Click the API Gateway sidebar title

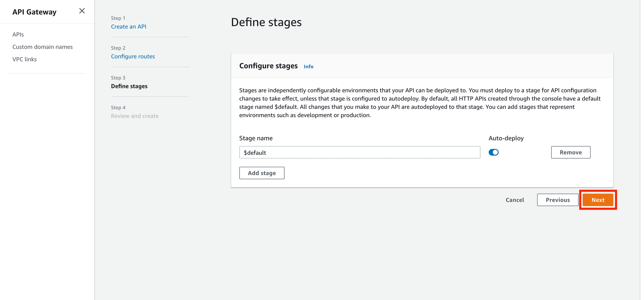click(34, 12)
